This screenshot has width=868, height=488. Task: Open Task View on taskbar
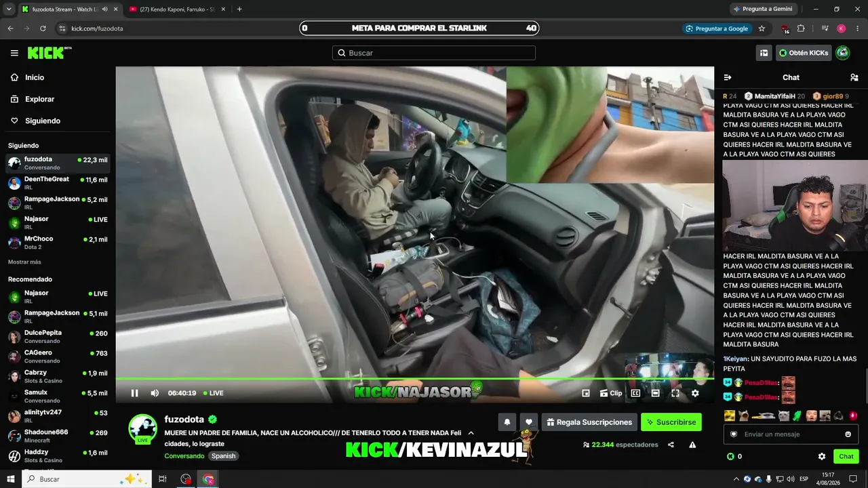point(163,479)
